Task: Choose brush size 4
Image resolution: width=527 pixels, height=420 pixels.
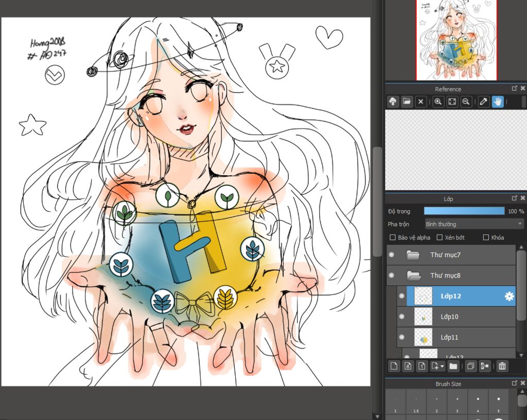Action: [478, 402]
